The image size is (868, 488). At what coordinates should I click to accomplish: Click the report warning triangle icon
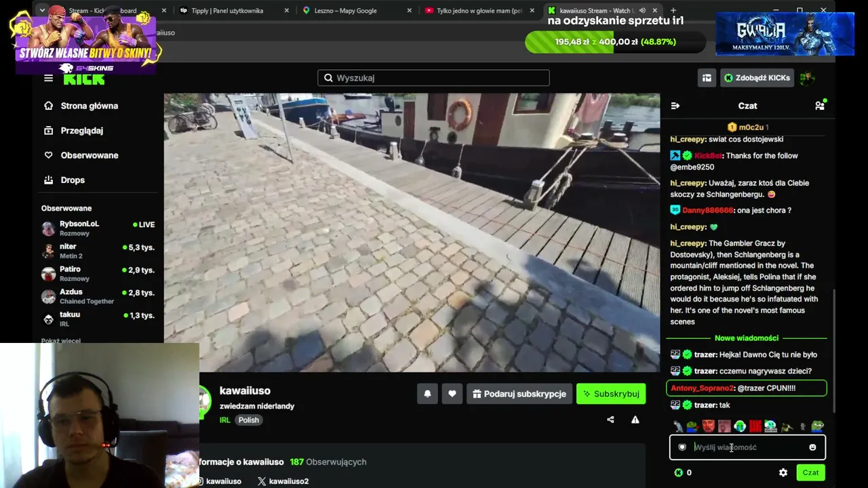[635, 420]
